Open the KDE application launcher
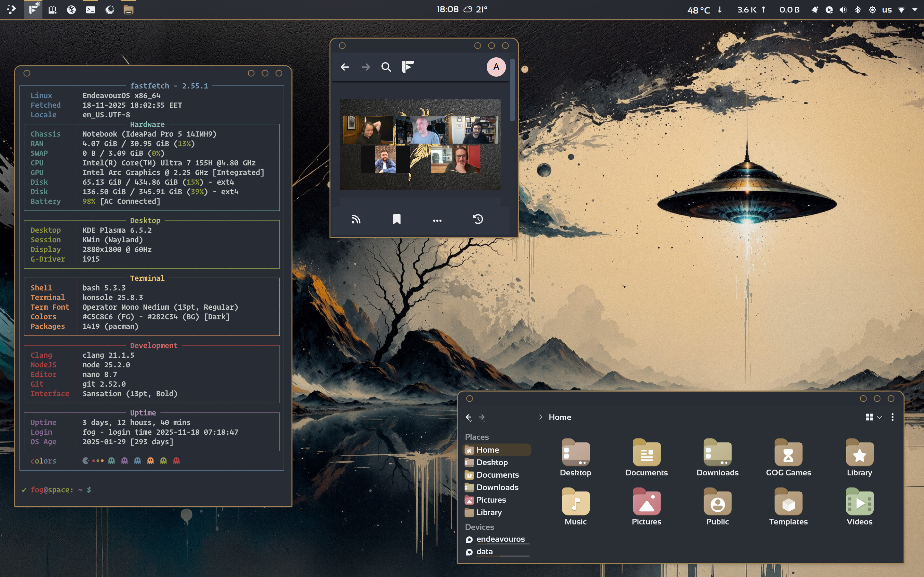The height and width of the screenshot is (577, 924). (x=12, y=10)
